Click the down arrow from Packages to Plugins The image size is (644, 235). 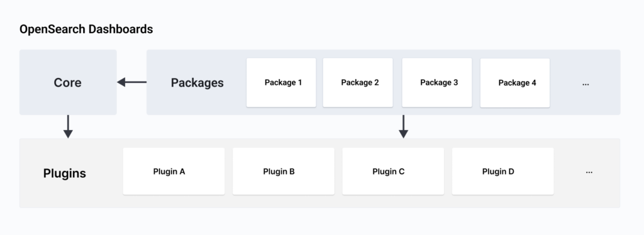[x=403, y=126]
